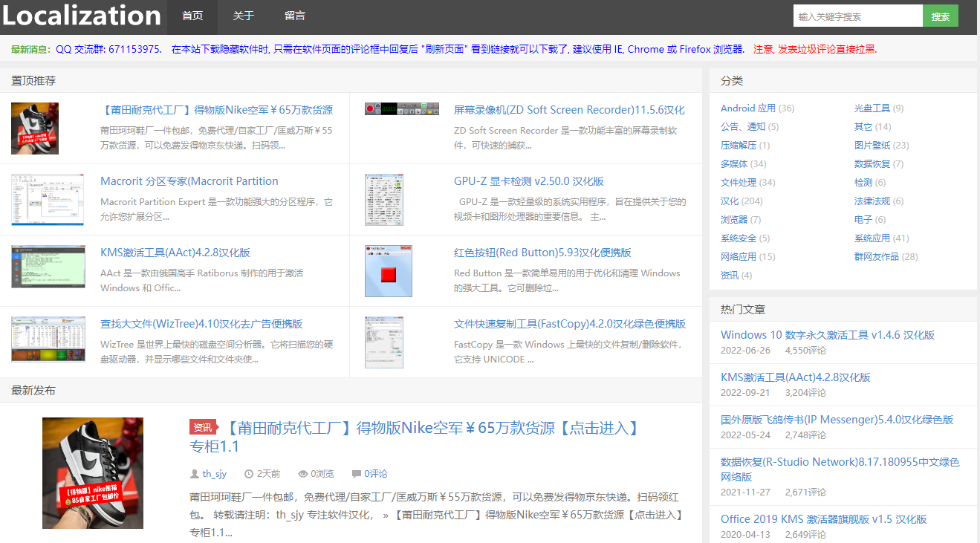Open the 多媒体 category
Viewport: 980px width, 543px height.
coord(734,164)
